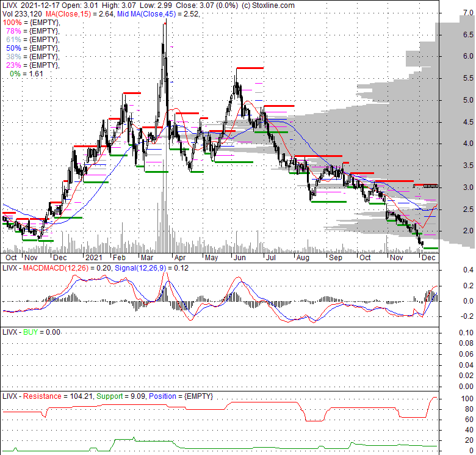Click the 78% = {EMPTY} level label
The width and height of the screenshot is (476, 455).
33,31
